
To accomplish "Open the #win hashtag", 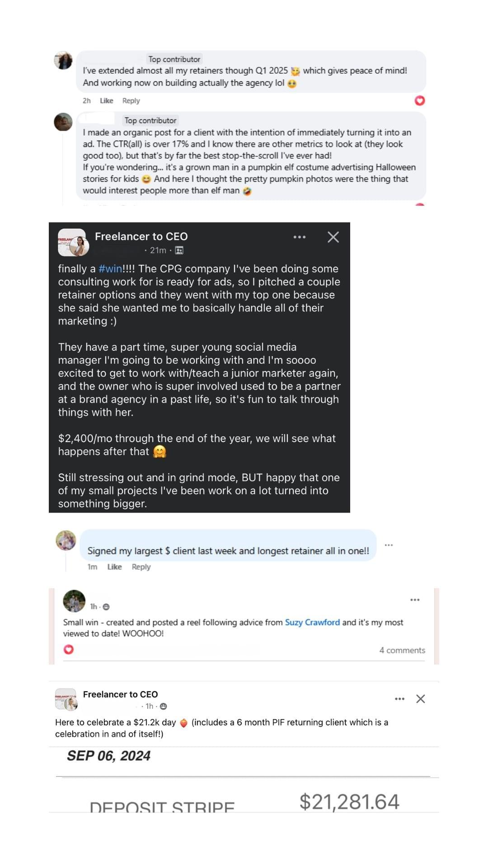I will click(110, 269).
